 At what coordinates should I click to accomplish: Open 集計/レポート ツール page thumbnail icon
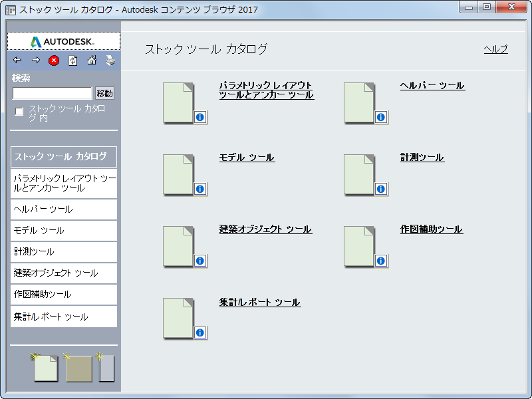coord(178,319)
